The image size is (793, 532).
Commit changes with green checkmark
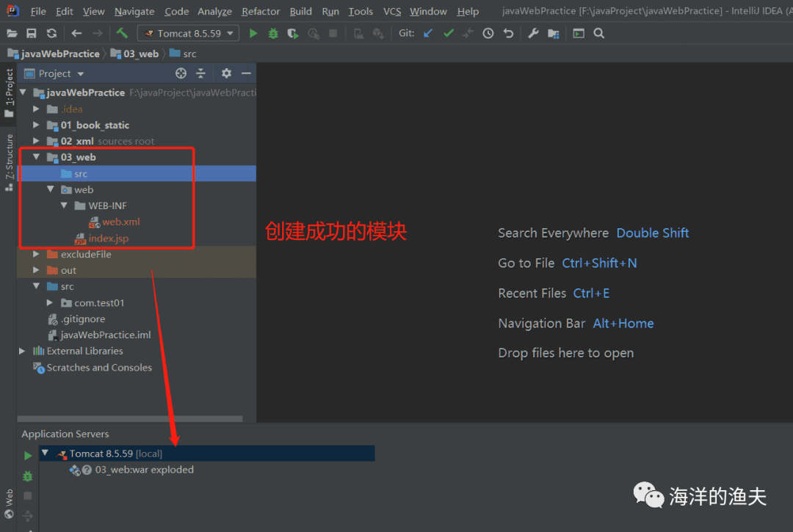click(x=448, y=33)
